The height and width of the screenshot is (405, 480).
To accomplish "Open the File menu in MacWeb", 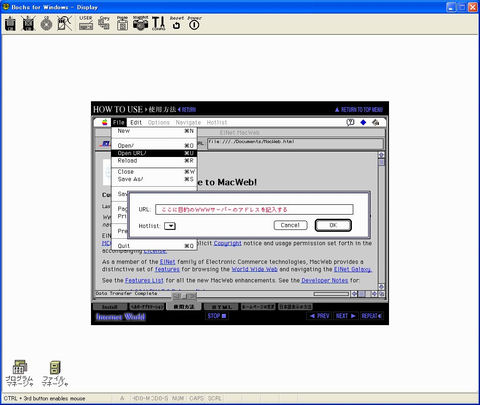I will pyautogui.click(x=119, y=122).
